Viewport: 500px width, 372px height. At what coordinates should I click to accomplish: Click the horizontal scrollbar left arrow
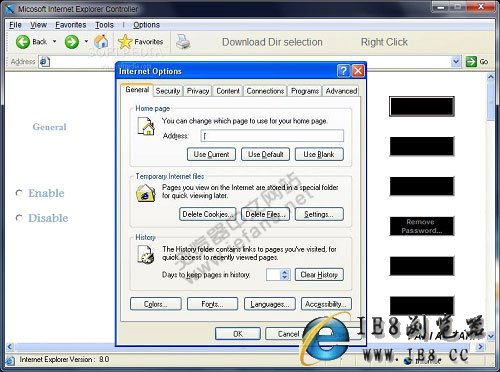[10, 347]
